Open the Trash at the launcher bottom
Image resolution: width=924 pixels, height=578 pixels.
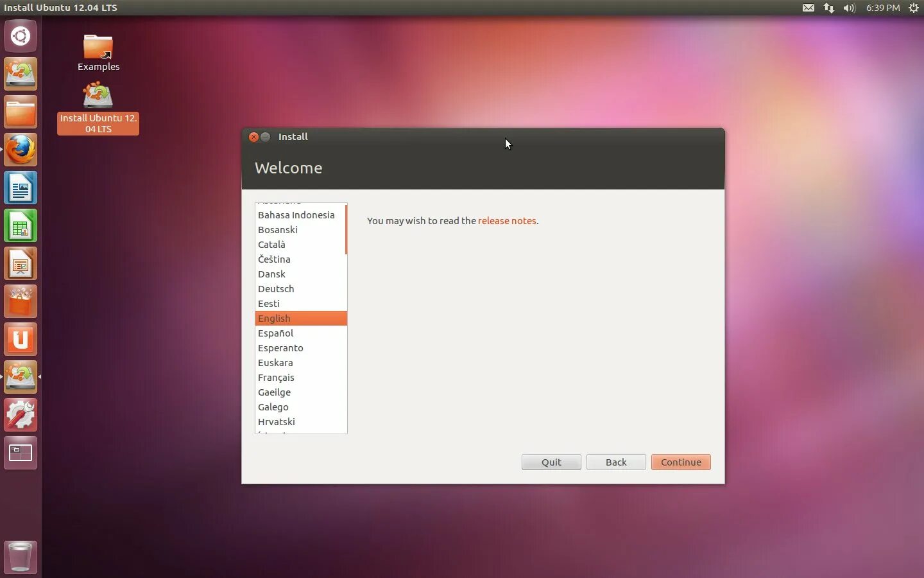21,557
